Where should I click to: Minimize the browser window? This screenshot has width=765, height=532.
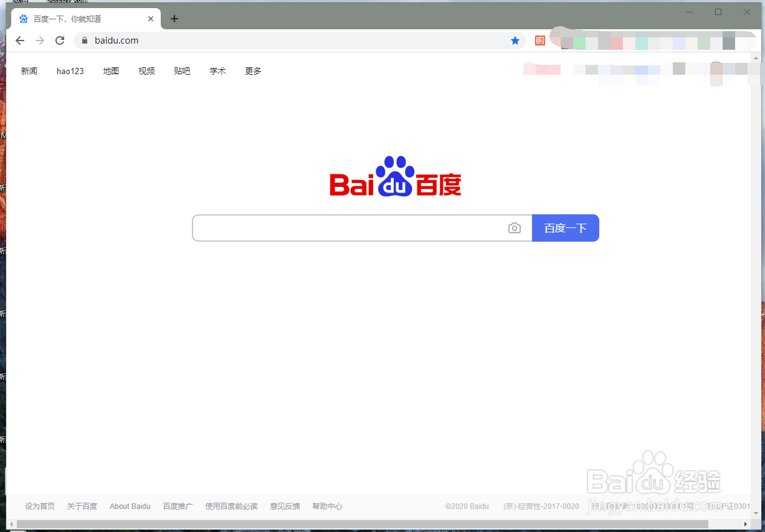pos(690,12)
